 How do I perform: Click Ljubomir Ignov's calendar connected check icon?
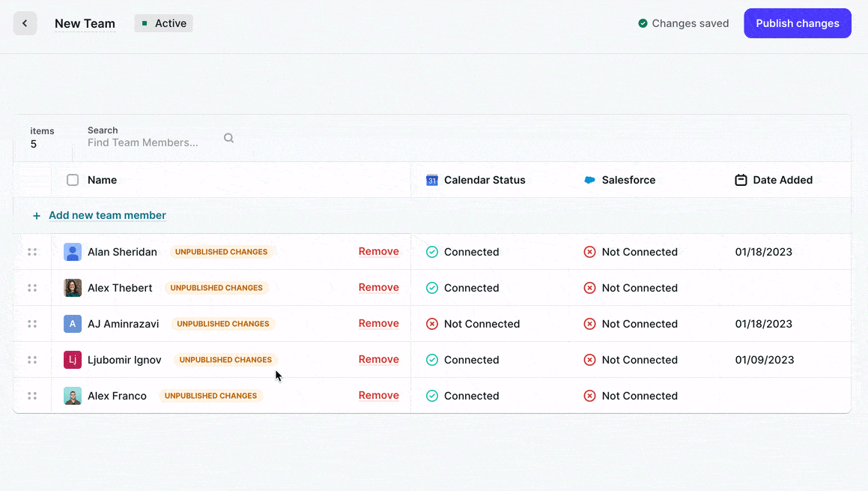tap(432, 360)
